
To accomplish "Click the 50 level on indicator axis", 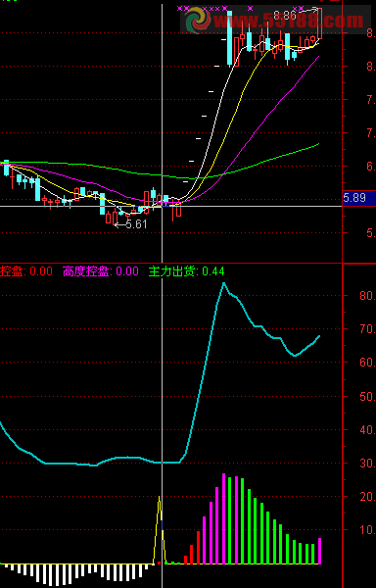I will 368,396.
